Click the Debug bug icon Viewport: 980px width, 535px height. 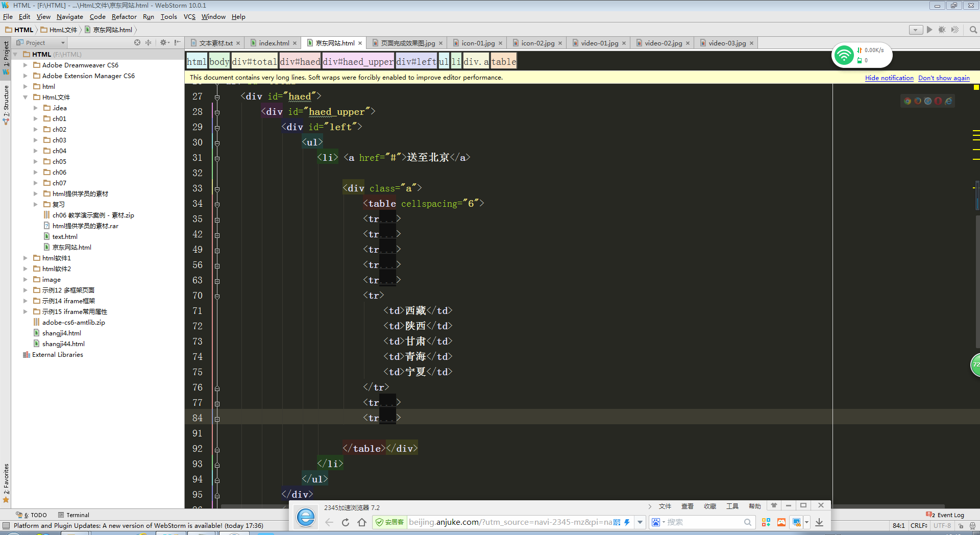click(x=942, y=30)
